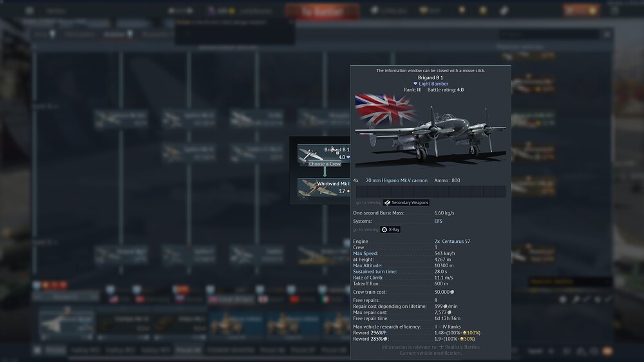Click the '543 km/h' speed value

[x=444, y=254]
